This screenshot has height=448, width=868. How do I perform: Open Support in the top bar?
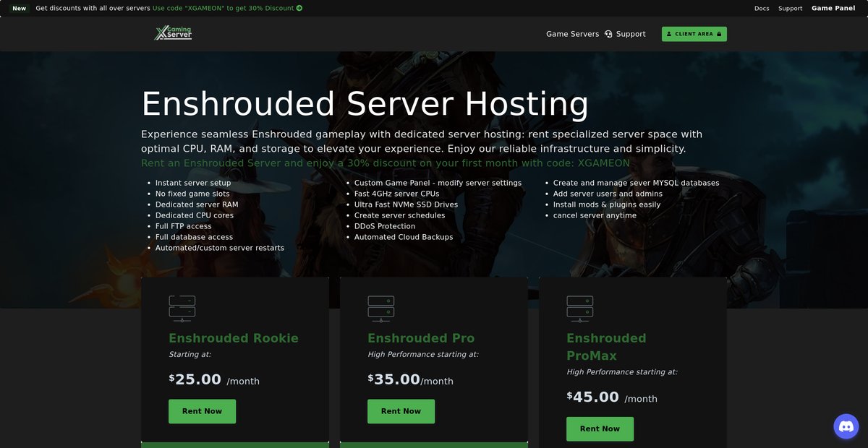[x=790, y=9]
